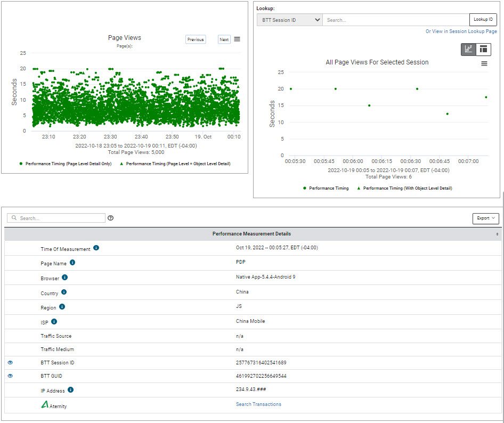Image resolution: width=504 pixels, height=423 pixels.
Task: Open the BTT Session ID lookup dropdown
Action: point(290,20)
